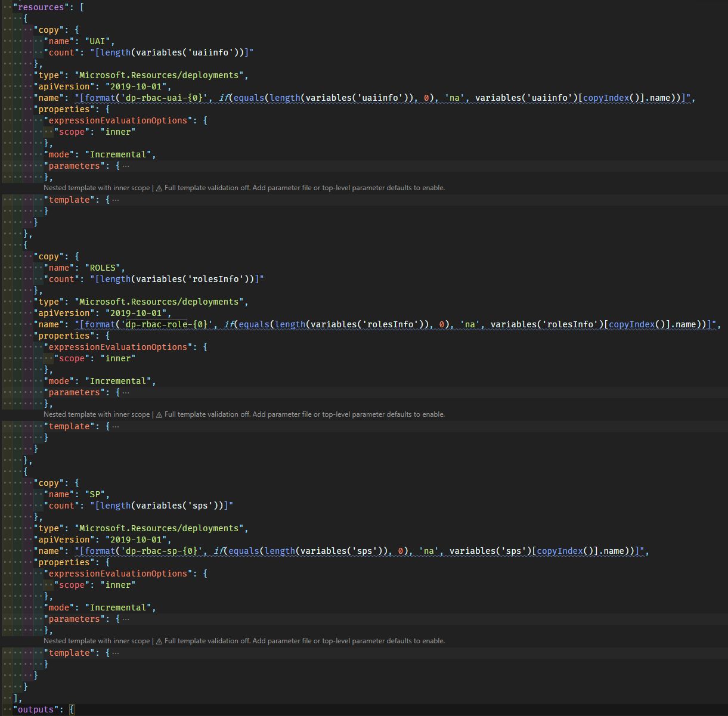The image size is (728, 716).
Task: Click the 'resources' property at the top of the file
Action: [x=39, y=7]
